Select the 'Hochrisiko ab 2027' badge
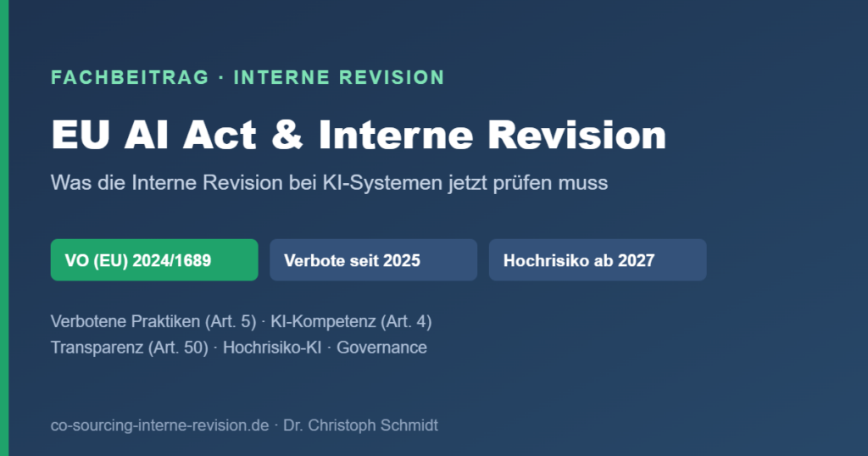 pyautogui.click(x=598, y=260)
